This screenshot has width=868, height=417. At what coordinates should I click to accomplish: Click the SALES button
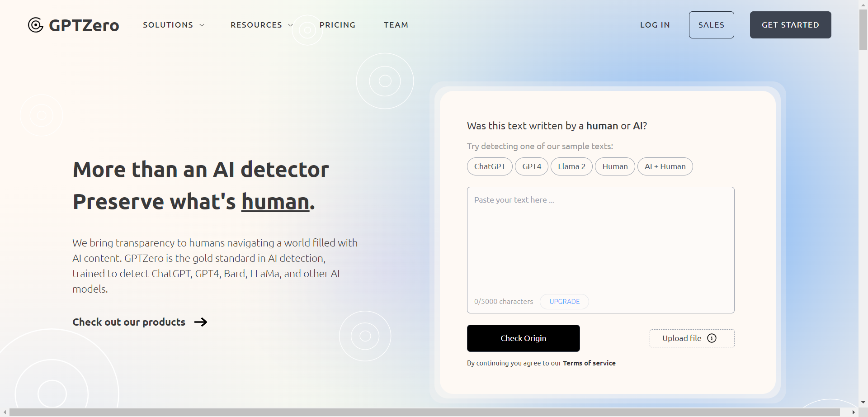[711, 25]
